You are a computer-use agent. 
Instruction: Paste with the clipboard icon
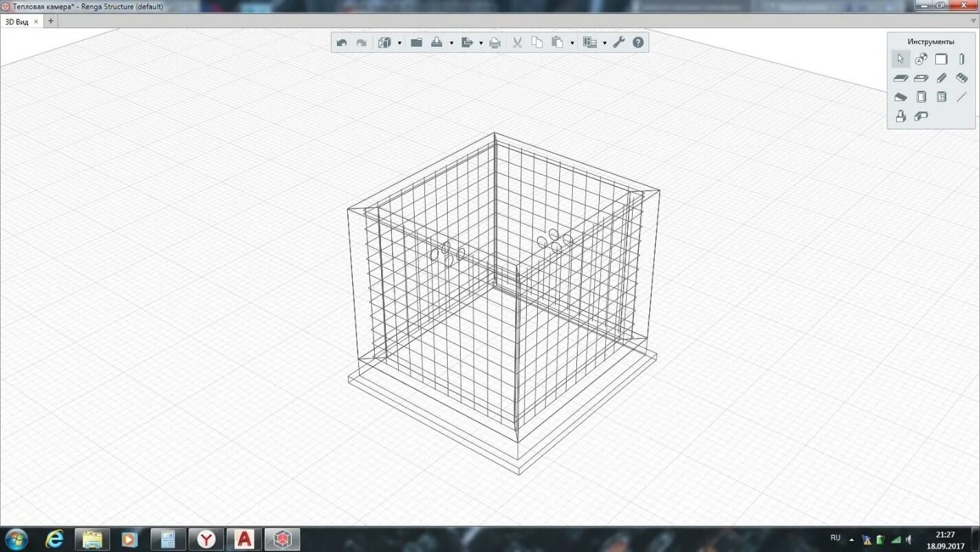point(558,43)
